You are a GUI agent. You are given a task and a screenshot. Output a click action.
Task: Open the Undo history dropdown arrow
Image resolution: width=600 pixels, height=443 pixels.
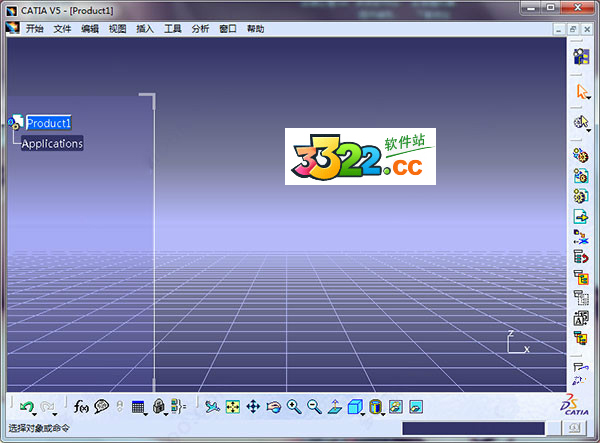[x=35, y=414]
